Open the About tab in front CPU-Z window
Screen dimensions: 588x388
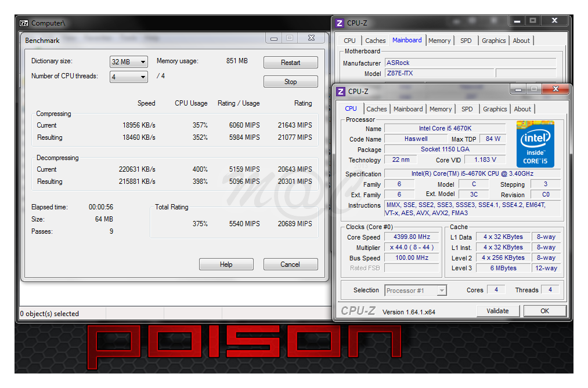click(522, 109)
